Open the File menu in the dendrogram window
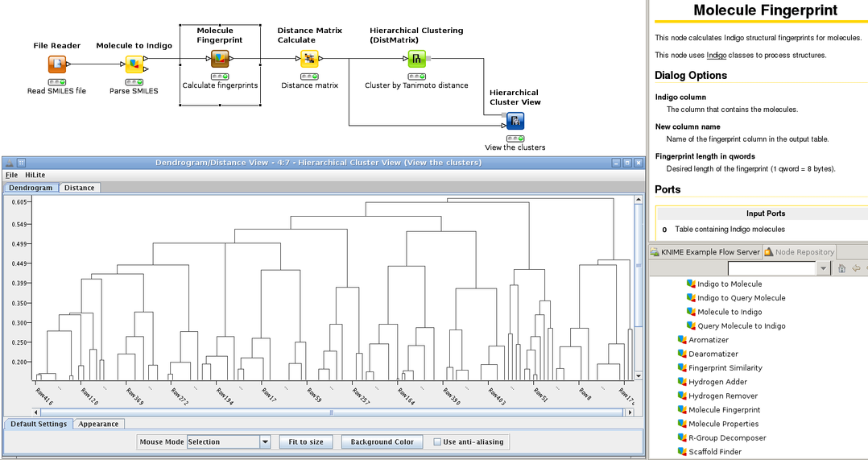This screenshot has width=868, height=460. (11, 175)
